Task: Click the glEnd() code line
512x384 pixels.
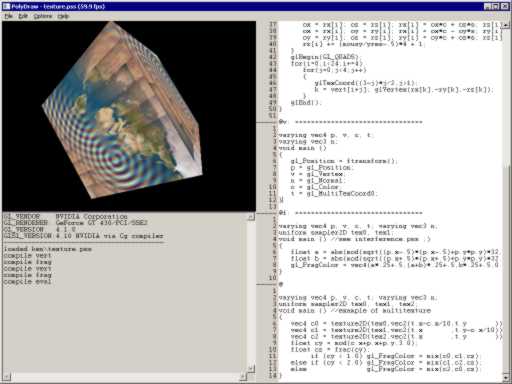Action: (306, 102)
